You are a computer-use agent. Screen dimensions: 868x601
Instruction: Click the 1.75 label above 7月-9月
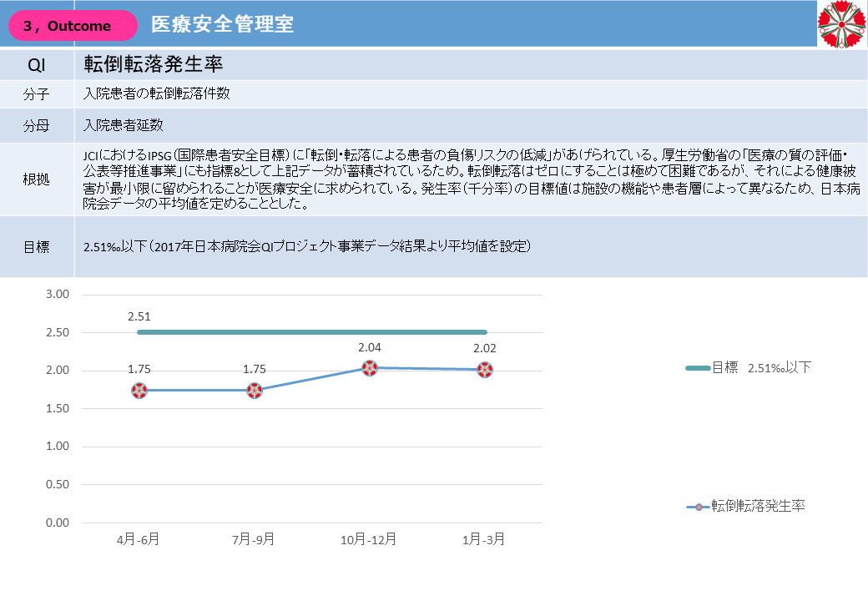(x=255, y=369)
